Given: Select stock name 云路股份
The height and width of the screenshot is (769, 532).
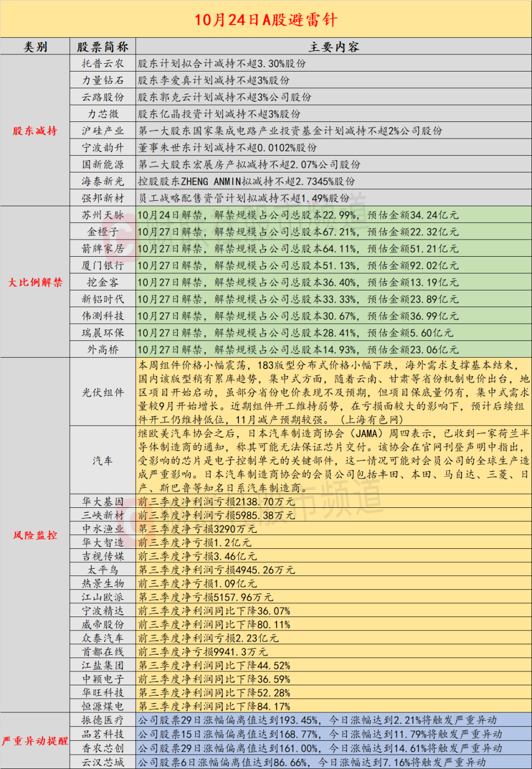Looking at the screenshot, I should pyautogui.click(x=103, y=97).
